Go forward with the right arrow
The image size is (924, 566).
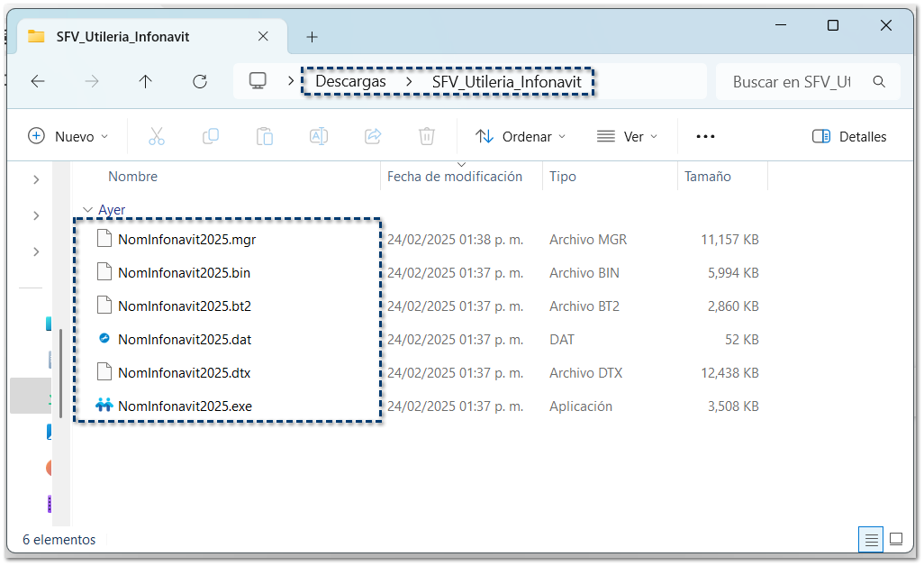(x=92, y=81)
